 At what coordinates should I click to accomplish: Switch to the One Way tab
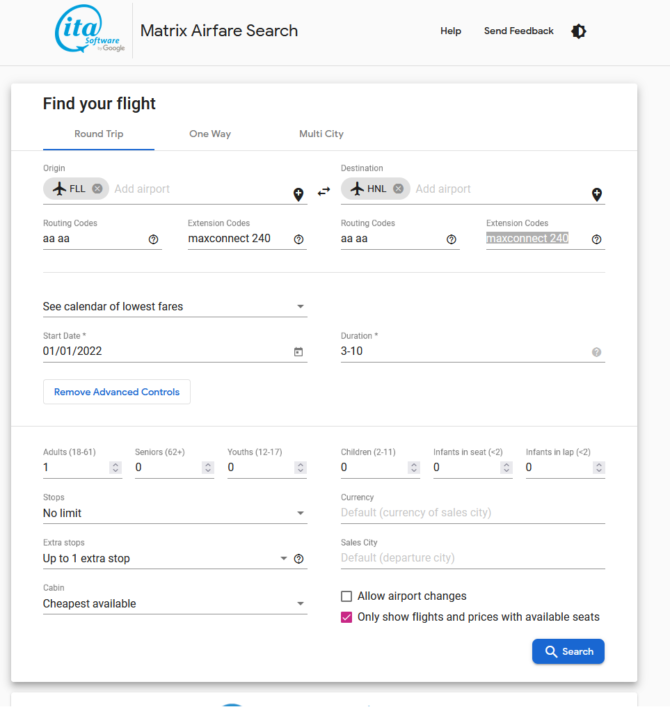click(210, 134)
